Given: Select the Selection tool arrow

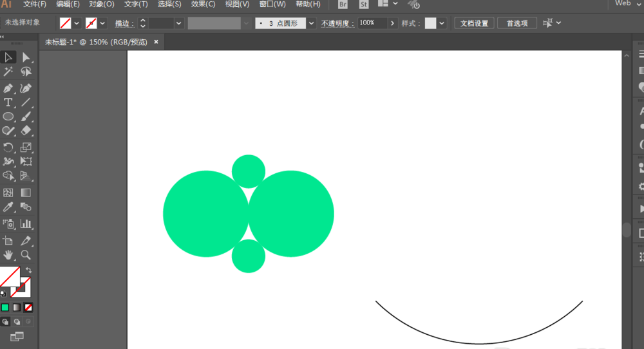Looking at the screenshot, I should [8, 57].
